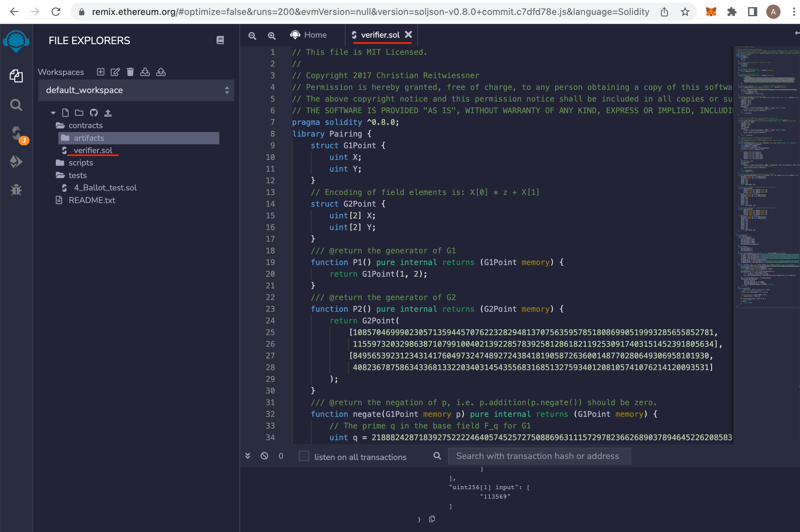Click line 7 pragma solidity statement
This screenshot has height=532, width=800.
tap(345, 122)
